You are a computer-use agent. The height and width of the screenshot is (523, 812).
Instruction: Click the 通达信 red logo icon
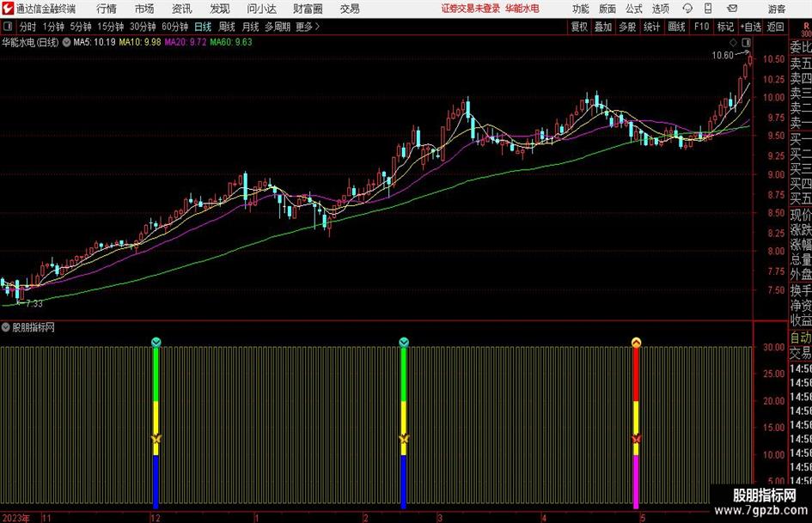pos(8,9)
